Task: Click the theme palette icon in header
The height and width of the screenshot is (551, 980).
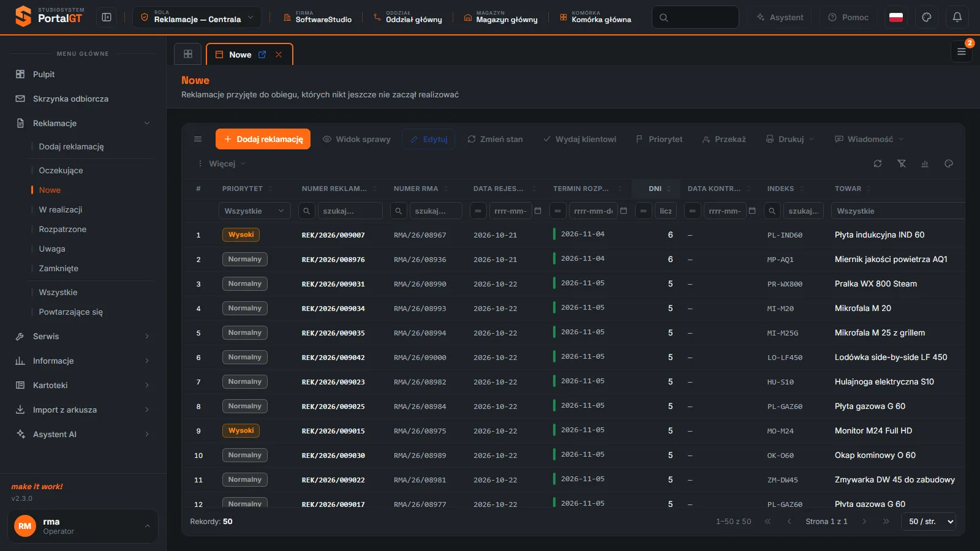Action: coord(927,17)
